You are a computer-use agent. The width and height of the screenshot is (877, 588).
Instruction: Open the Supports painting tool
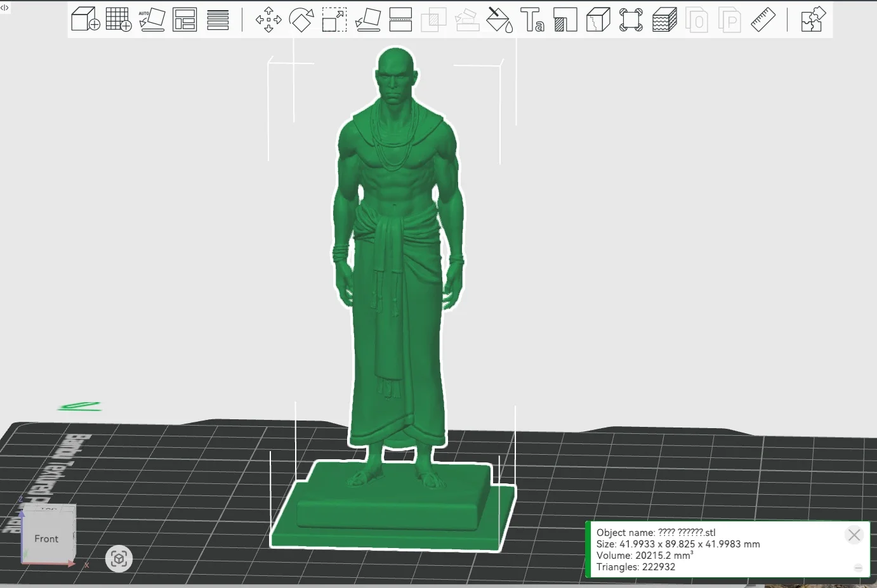pyautogui.click(x=565, y=20)
